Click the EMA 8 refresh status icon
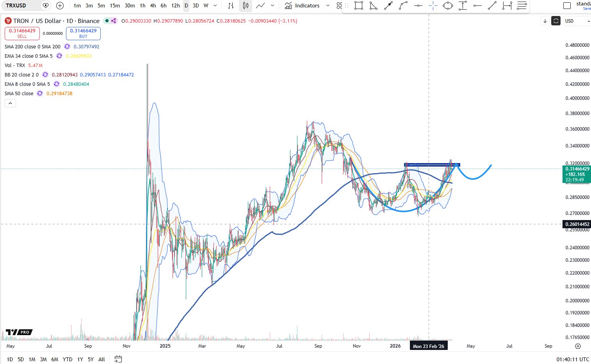The width and height of the screenshot is (591, 364). click(x=57, y=84)
